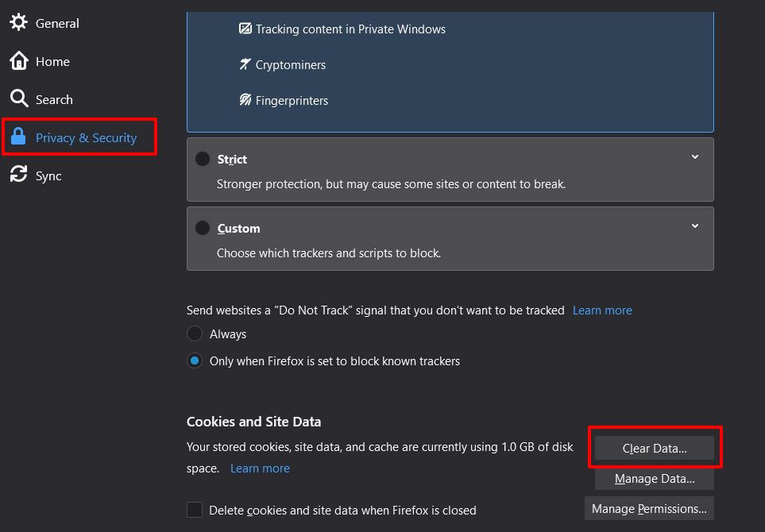This screenshot has height=532, width=765.
Task: Open the Home settings label
Action: (x=52, y=61)
